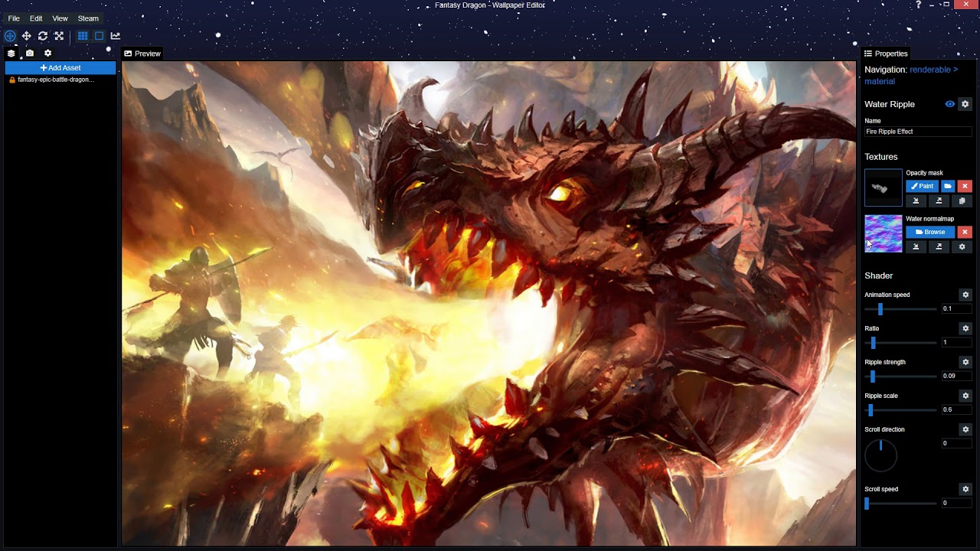Click export icon under Opacity mask
The image size is (980, 551).
[939, 201]
